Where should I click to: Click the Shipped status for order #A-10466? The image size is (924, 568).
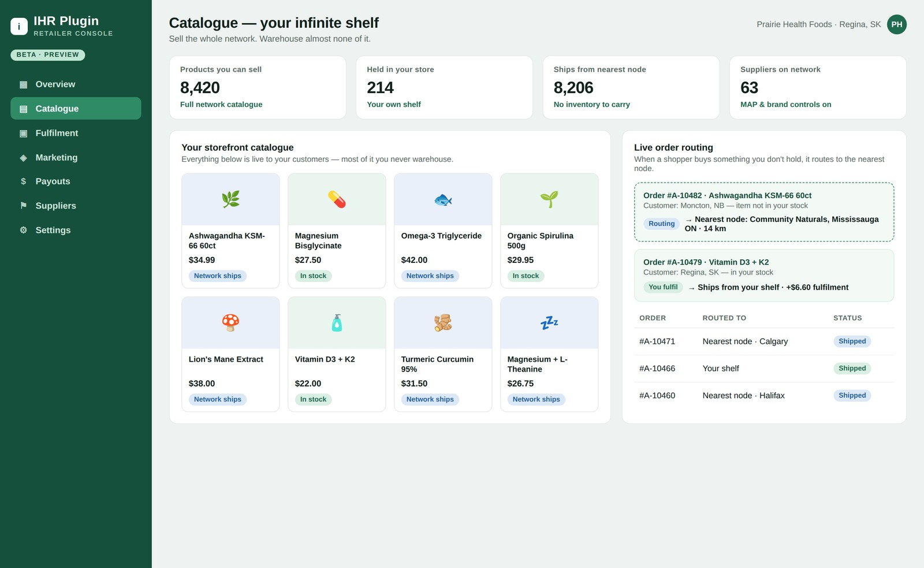852,369
